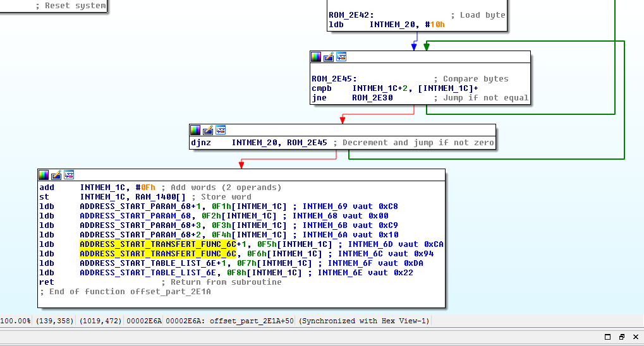Screen dimensions: 644x346
Task: Close the graph view with the X button
Action: tap(636, 337)
